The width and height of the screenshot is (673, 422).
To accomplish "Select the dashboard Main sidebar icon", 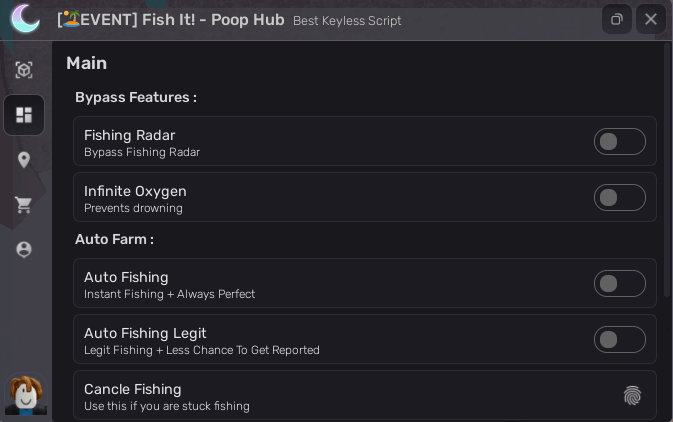I will [x=24, y=115].
